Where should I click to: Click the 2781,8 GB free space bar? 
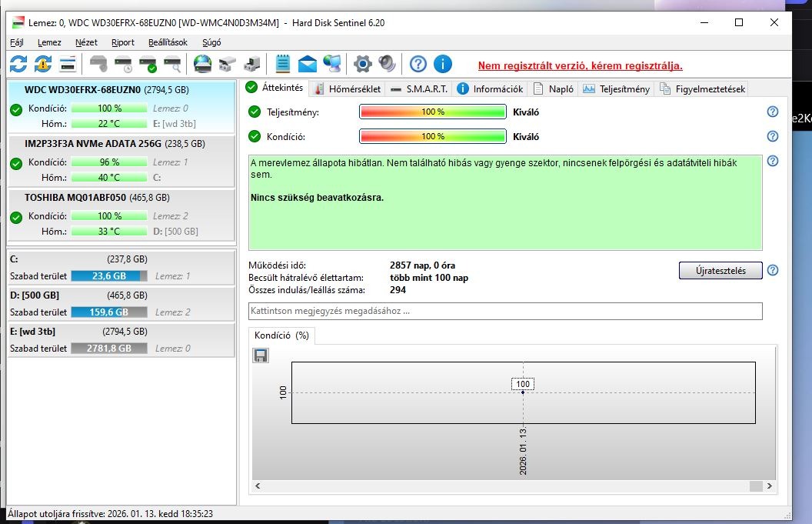pos(109,349)
